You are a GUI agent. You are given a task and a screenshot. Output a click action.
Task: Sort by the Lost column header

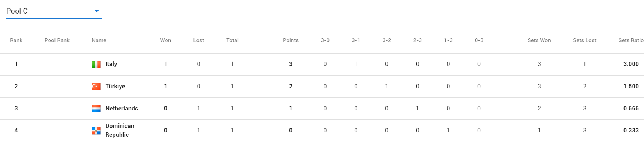199,40
